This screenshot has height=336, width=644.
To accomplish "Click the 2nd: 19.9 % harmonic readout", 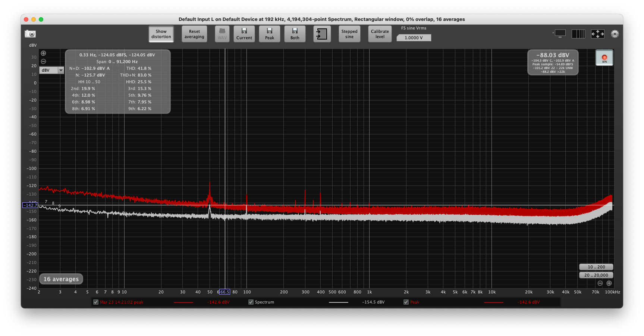I will [x=83, y=88].
